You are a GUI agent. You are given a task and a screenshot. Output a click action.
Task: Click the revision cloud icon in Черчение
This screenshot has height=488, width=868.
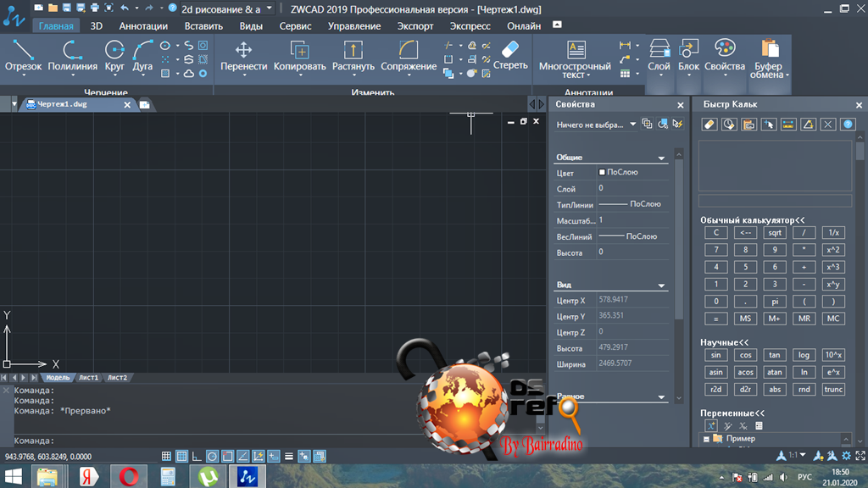[189, 74]
